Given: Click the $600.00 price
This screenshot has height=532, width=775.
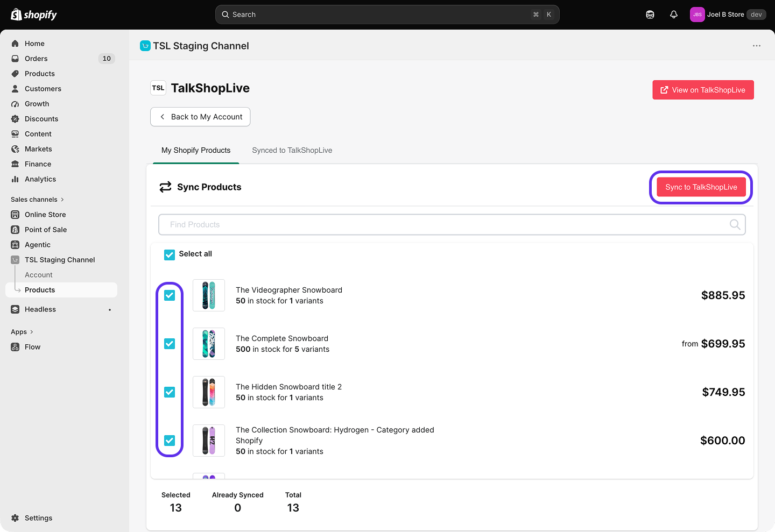Looking at the screenshot, I should (x=723, y=441).
